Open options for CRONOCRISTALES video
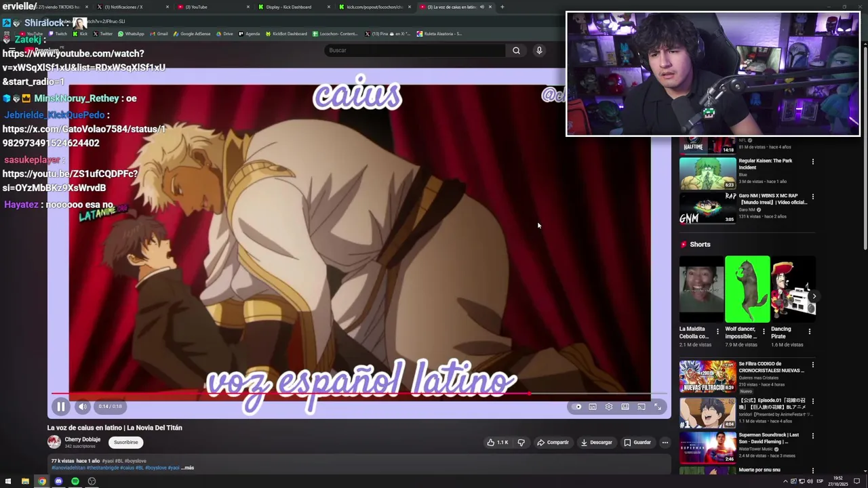Screen dimensions: 868x488 (x=812, y=365)
